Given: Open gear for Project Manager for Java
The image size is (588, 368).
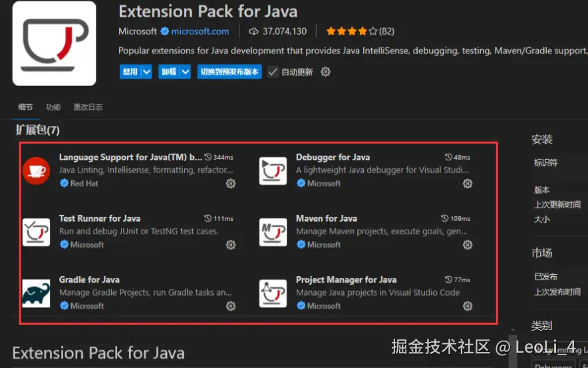Looking at the screenshot, I should click(467, 306).
